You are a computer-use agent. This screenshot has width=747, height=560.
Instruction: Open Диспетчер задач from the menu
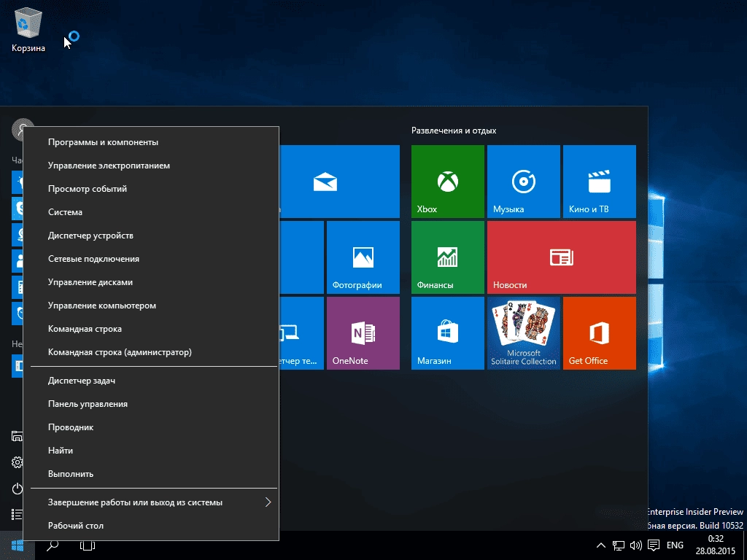(150, 381)
